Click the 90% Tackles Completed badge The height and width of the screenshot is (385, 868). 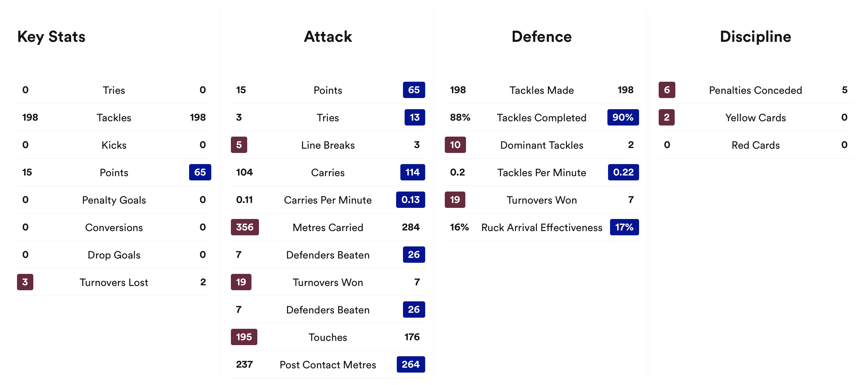click(623, 117)
